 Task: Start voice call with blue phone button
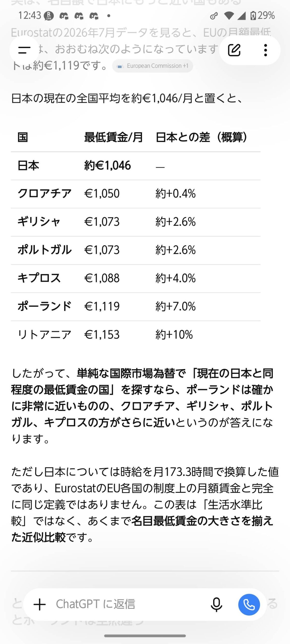pyautogui.click(x=249, y=605)
